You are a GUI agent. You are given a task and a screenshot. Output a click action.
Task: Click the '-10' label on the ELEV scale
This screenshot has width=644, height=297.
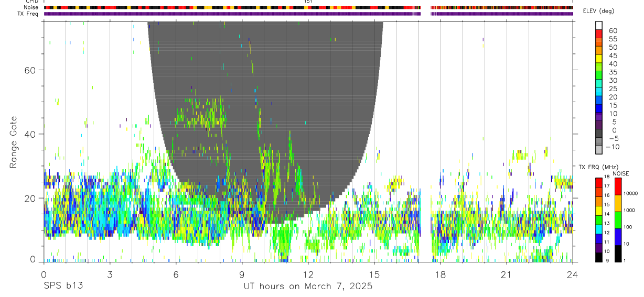pyautogui.click(x=613, y=147)
